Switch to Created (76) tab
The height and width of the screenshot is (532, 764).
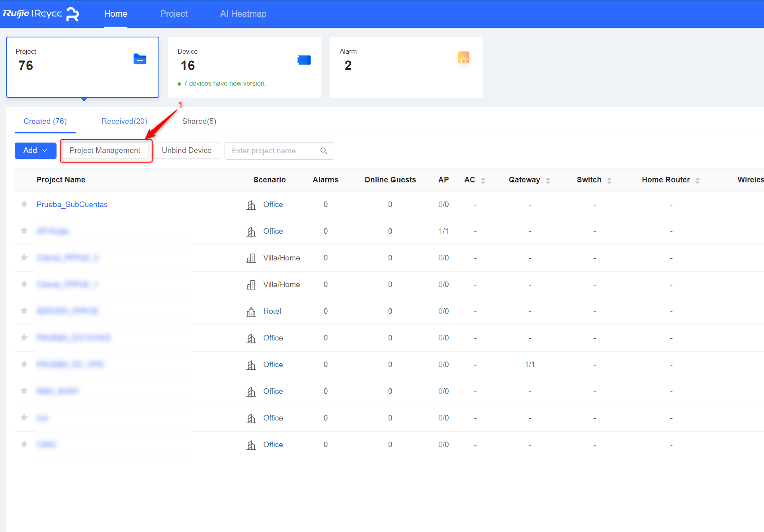(45, 121)
